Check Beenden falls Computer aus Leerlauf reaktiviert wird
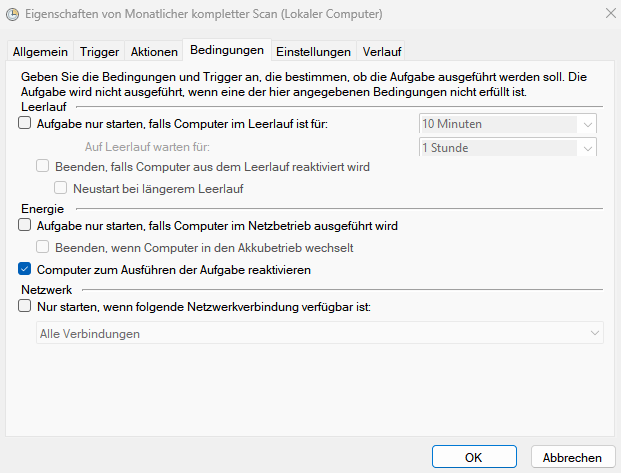This screenshot has height=473, width=621. click(x=43, y=166)
